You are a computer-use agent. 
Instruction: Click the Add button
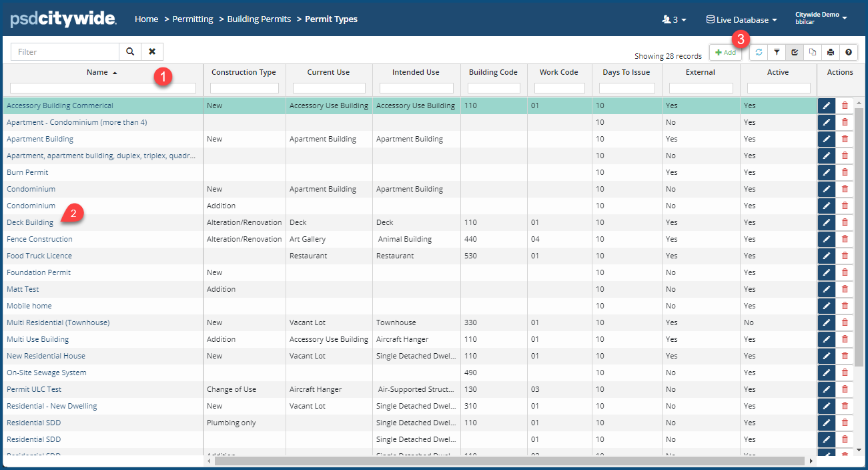(725, 52)
